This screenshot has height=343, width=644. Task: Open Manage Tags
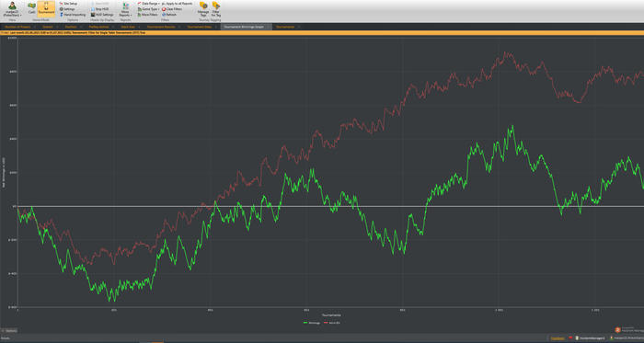[x=203, y=8]
